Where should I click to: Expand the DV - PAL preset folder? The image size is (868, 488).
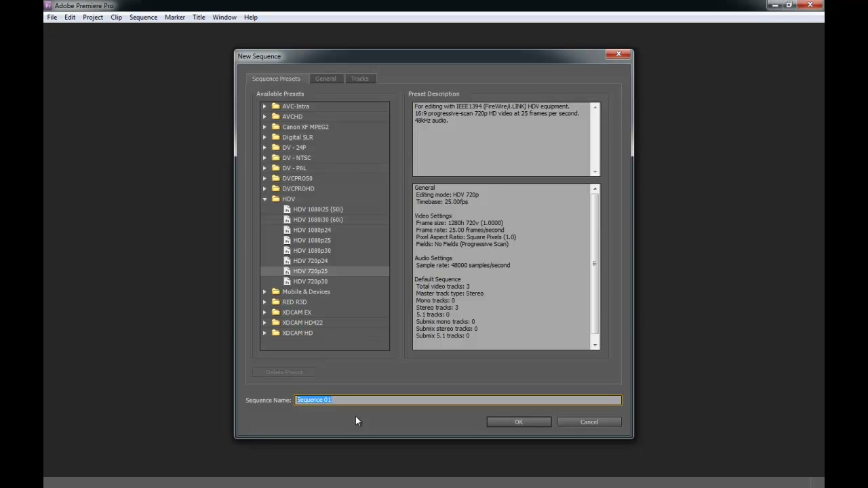coord(265,168)
